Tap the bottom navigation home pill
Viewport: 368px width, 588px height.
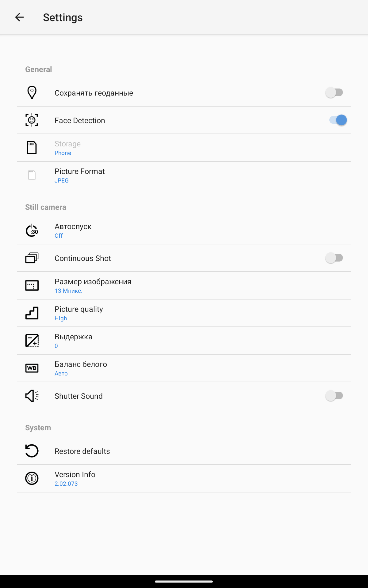pyautogui.click(x=184, y=581)
